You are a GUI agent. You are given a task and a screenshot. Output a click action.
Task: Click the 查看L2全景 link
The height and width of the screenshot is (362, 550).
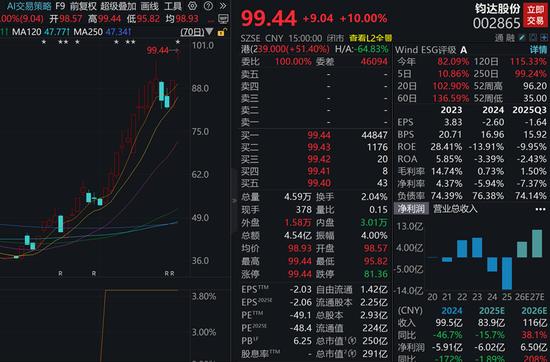coord(370,38)
